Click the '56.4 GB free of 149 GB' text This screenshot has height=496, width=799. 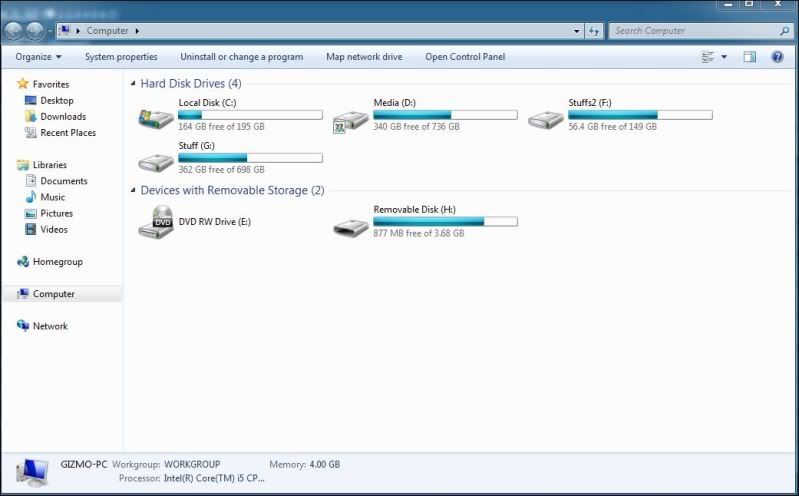point(612,126)
